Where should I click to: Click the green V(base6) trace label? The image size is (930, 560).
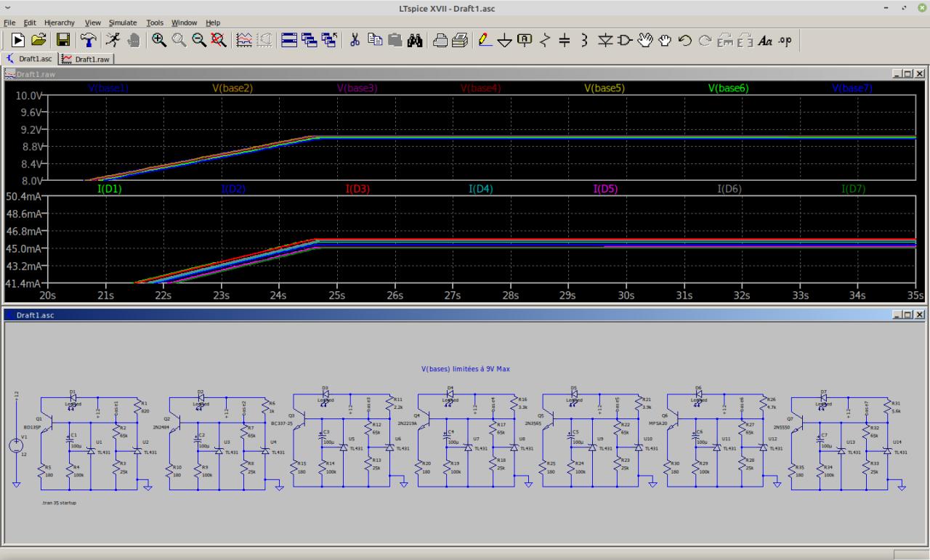point(728,88)
